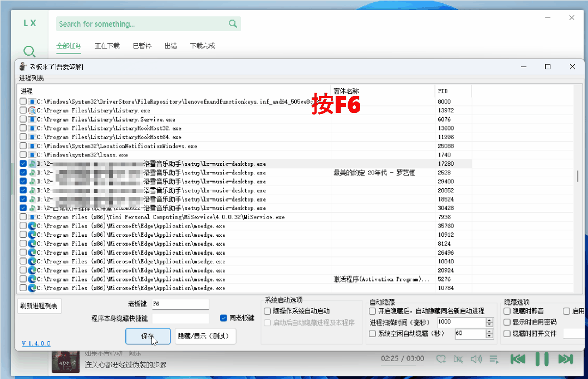This screenshot has height=379, width=588.
Task: Toggle the desktop lyrics icon in player bar
Action: coord(458,359)
